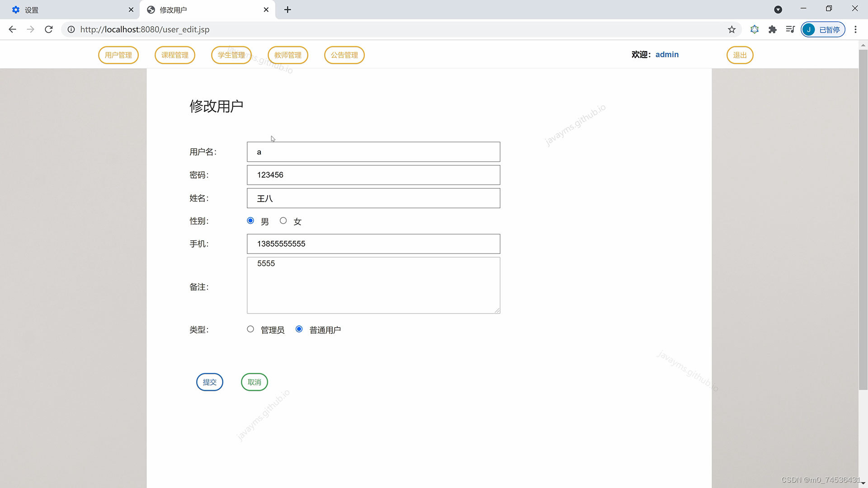Viewport: 868px width, 488px height.
Task: Submit the form with 提交
Action: tap(210, 382)
